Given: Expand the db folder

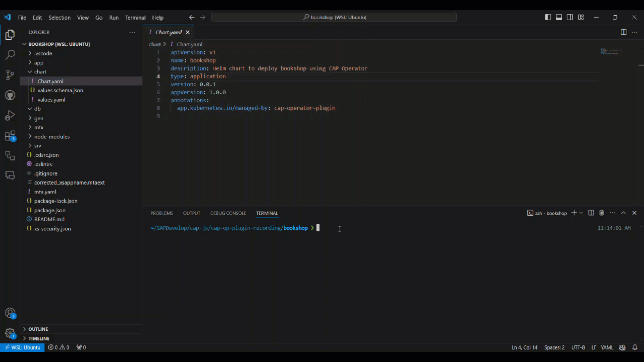Looking at the screenshot, I should click(81, 109).
